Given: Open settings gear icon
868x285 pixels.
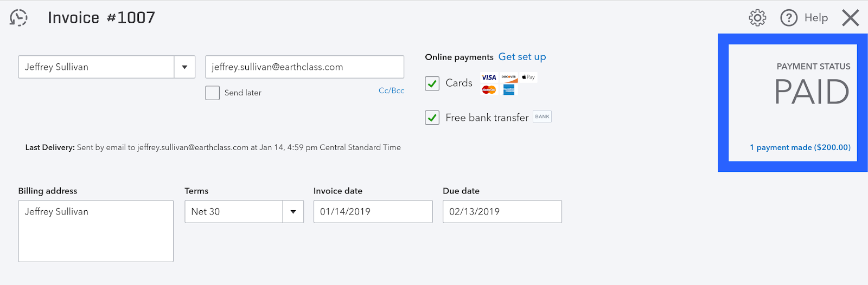Looking at the screenshot, I should click(757, 18).
